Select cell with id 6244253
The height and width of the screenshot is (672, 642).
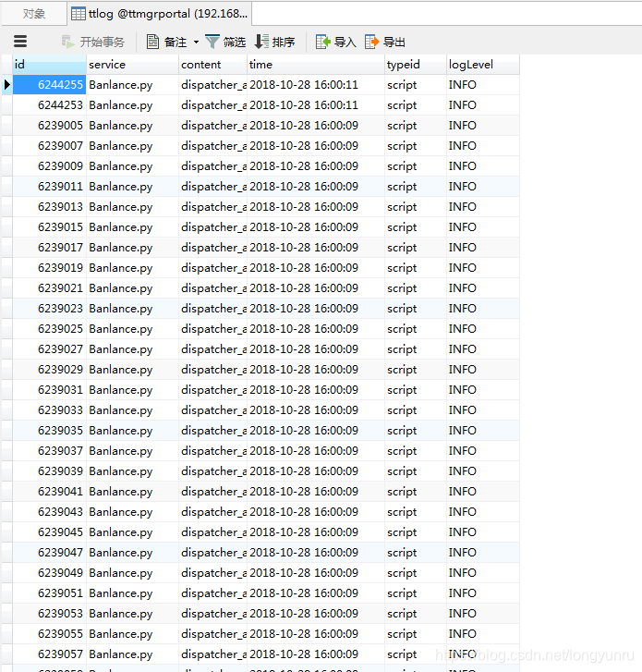pos(49,105)
